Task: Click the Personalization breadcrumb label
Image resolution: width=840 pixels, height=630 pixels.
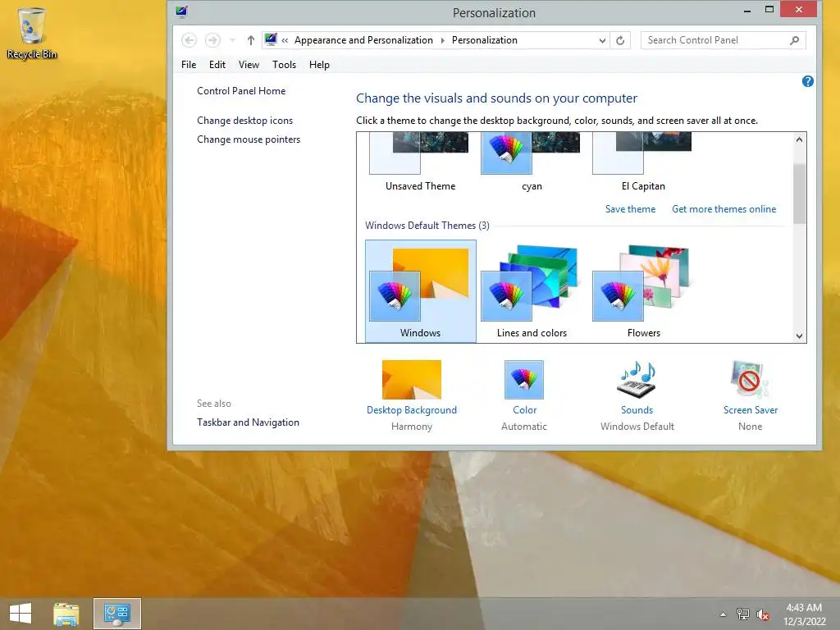Action: click(484, 40)
